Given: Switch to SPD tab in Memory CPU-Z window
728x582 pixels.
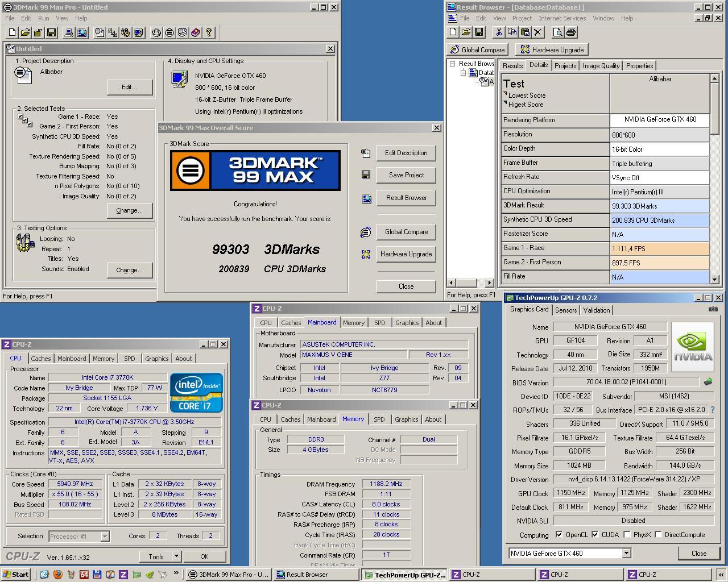Looking at the screenshot, I should (379, 419).
